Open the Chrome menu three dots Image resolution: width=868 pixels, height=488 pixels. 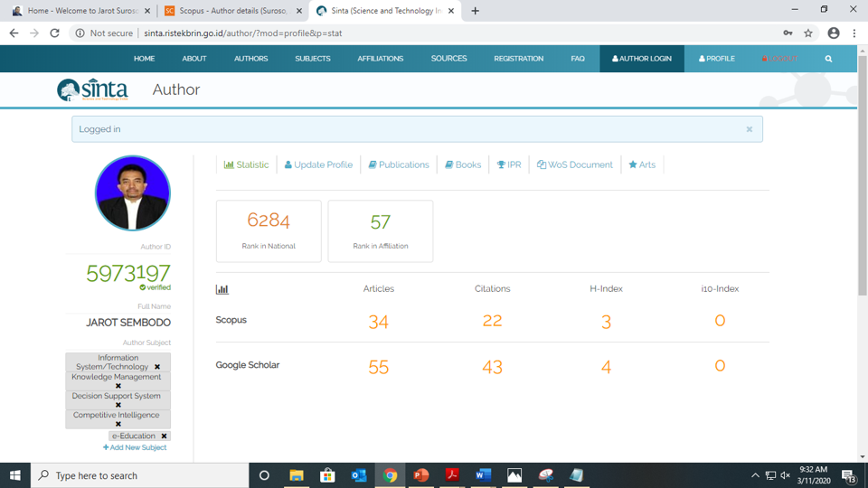click(x=854, y=33)
